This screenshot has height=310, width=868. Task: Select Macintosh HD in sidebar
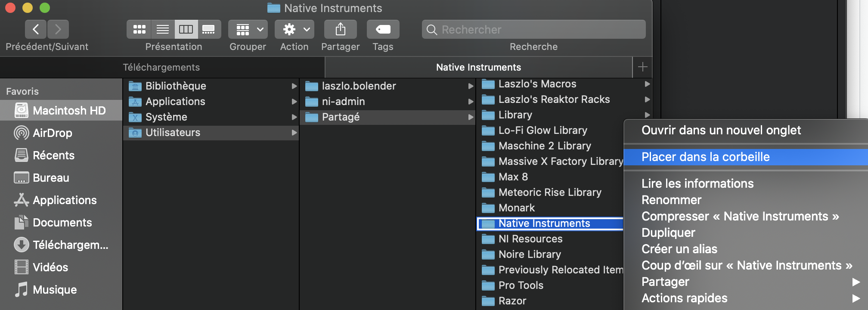(61, 111)
